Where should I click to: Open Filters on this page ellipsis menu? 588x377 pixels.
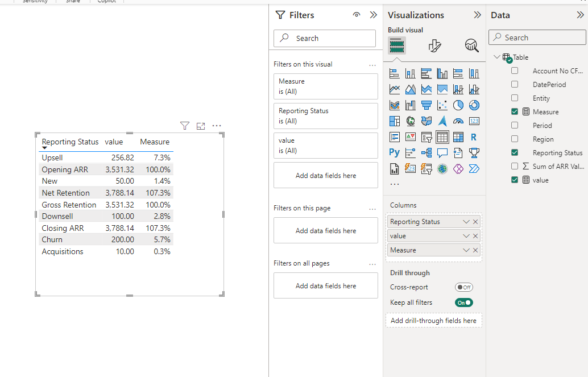pyautogui.click(x=372, y=209)
